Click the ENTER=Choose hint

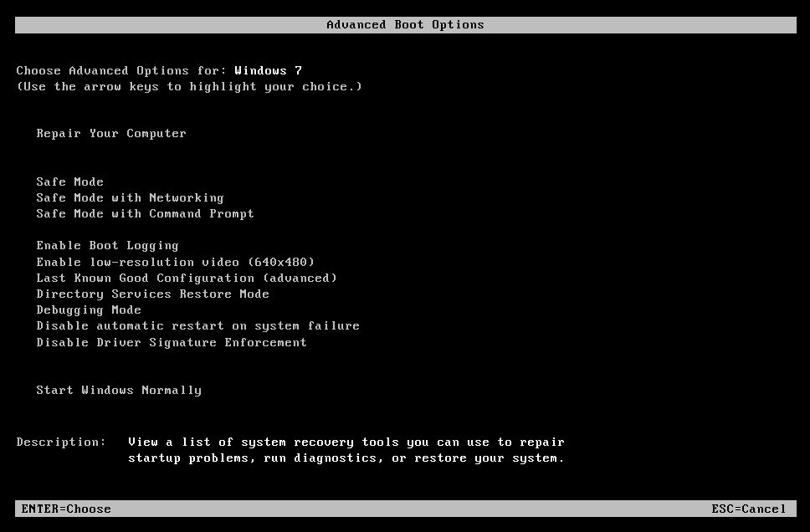coord(66,509)
